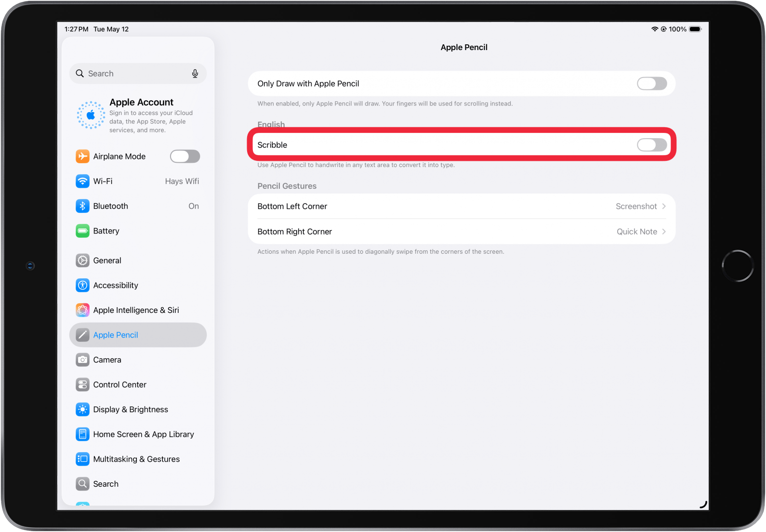Tap the Wi-Fi status bar indicator

tap(655, 29)
